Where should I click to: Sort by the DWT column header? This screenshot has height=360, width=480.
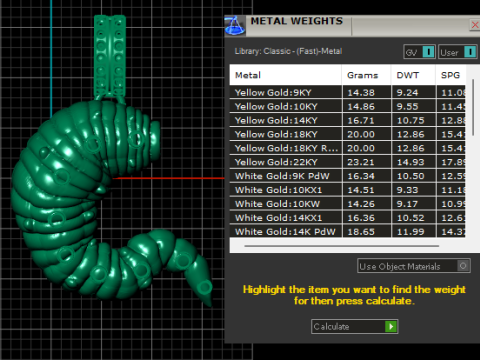point(413,75)
